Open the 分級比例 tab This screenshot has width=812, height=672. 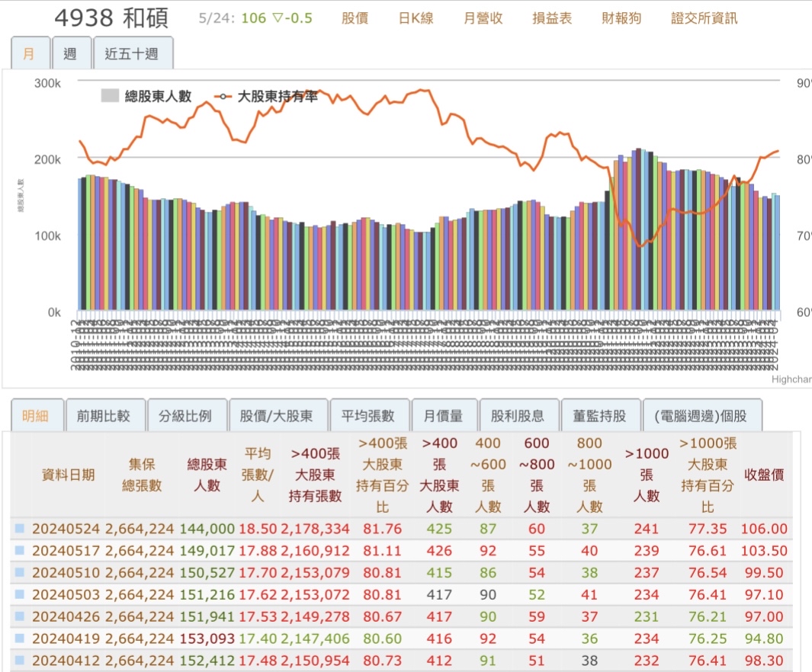click(x=187, y=415)
